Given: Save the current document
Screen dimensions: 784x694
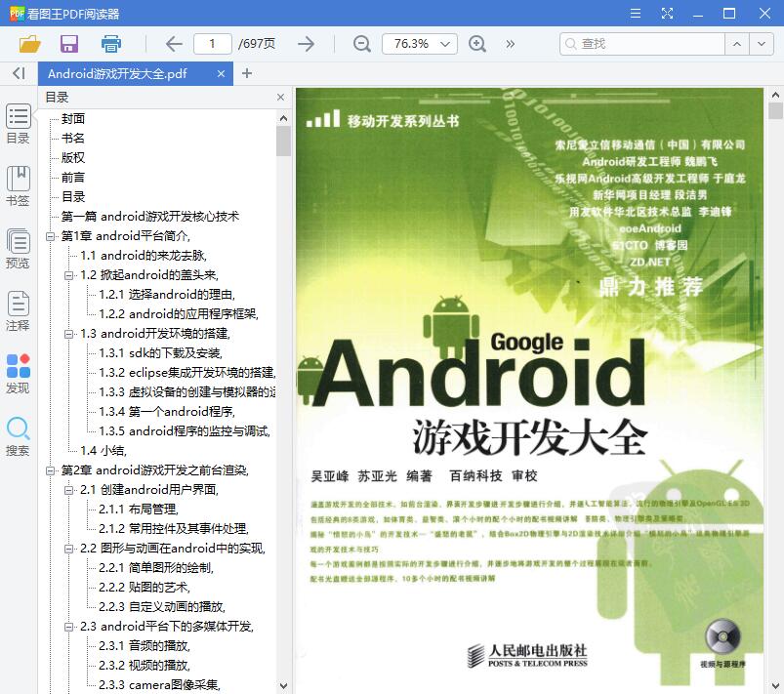Looking at the screenshot, I should tap(68, 44).
